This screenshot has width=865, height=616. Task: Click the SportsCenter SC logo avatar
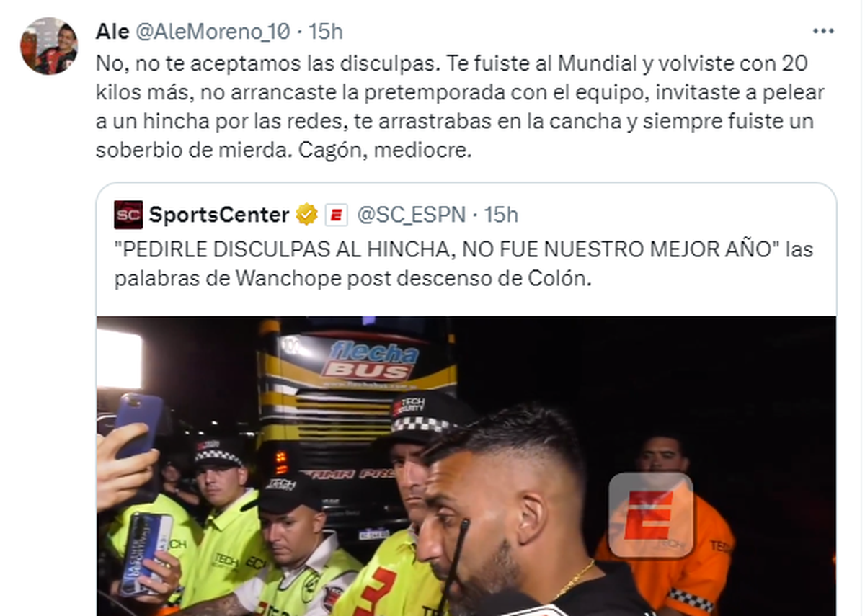(128, 215)
